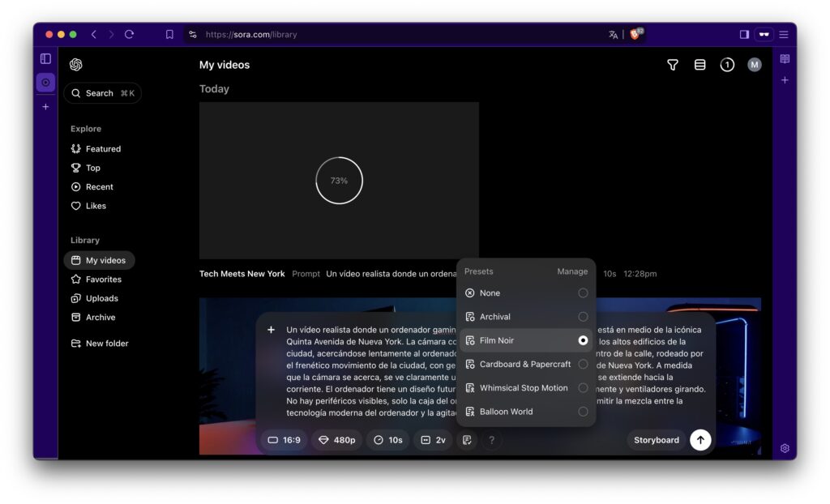
Task: Select the Balloon World radio button
Action: [583, 412]
